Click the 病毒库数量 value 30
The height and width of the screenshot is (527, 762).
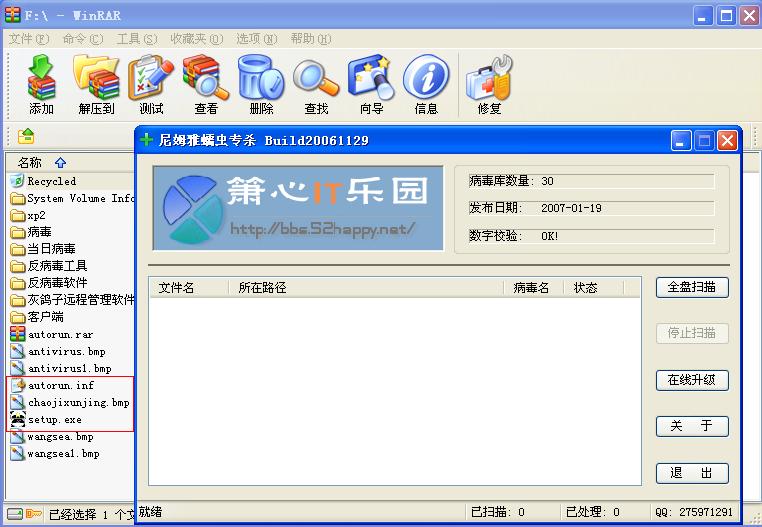[x=548, y=181]
